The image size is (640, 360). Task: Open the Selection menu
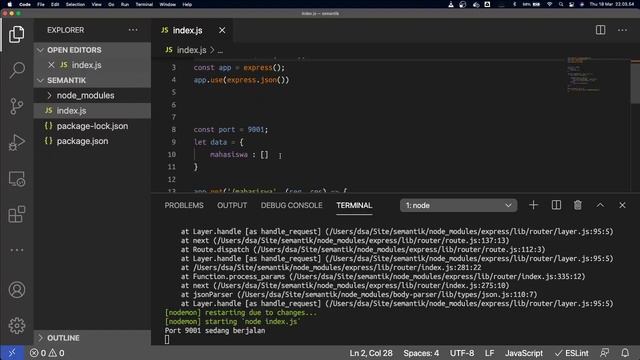click(75, 4)
